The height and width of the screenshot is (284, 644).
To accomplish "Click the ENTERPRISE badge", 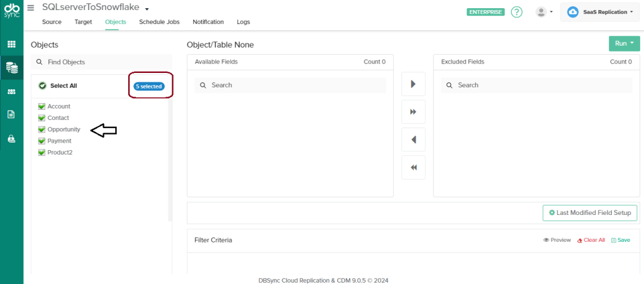I will tap(486, 12).
